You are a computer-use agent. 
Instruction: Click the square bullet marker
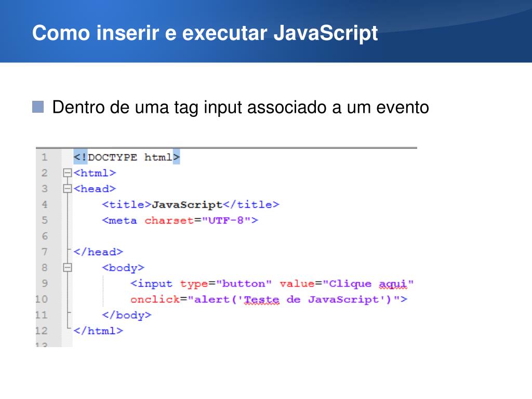pos(38,107)
